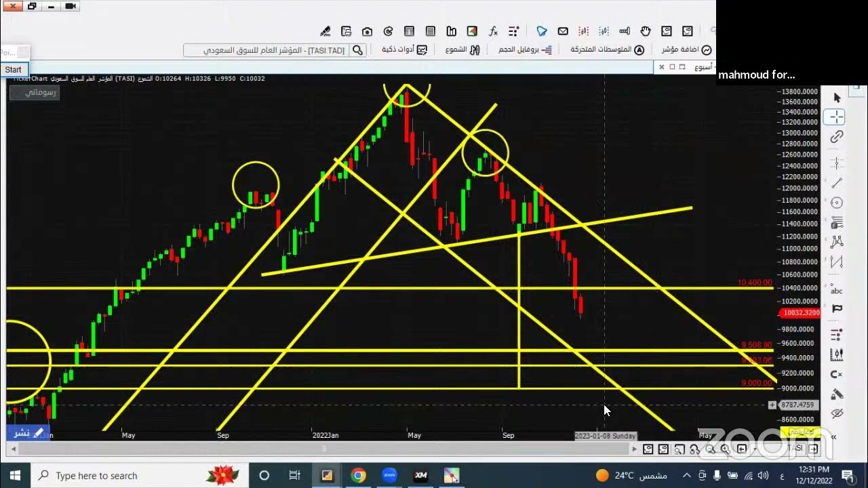Click the fx formula icon

click(x=493, y=31)
